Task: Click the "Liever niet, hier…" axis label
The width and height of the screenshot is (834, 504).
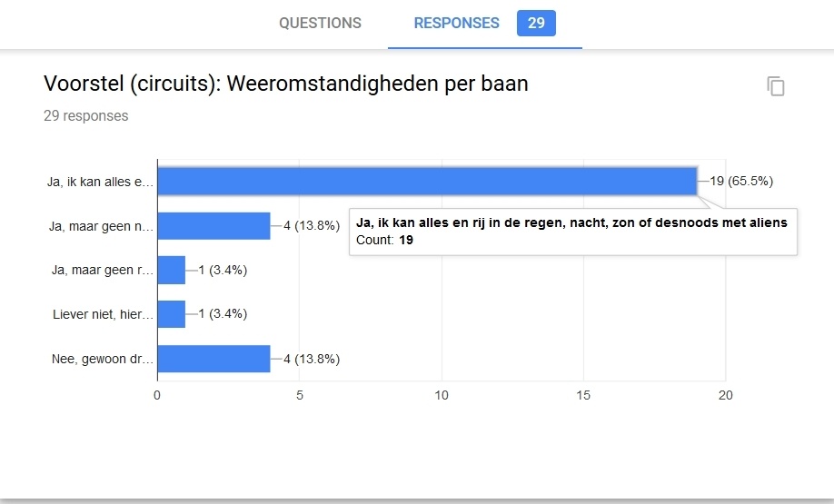Action: tap(103, 315)
